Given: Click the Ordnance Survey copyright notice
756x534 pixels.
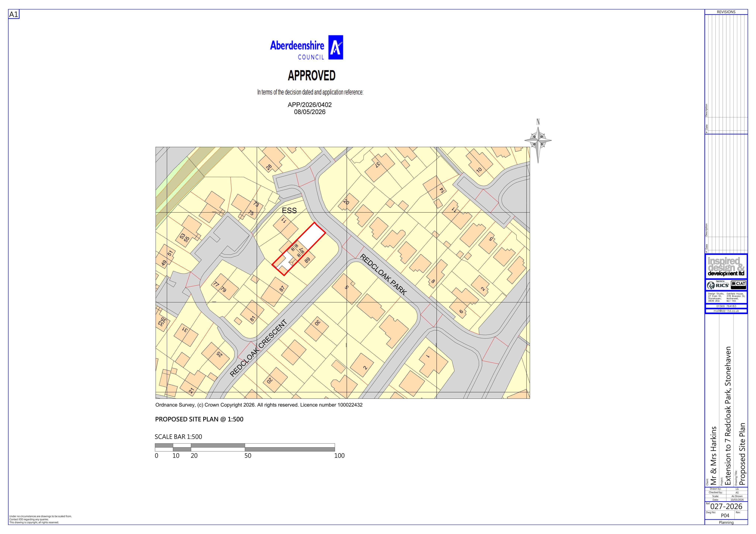Looking at the screenshot, I should [x=259, y=405].
